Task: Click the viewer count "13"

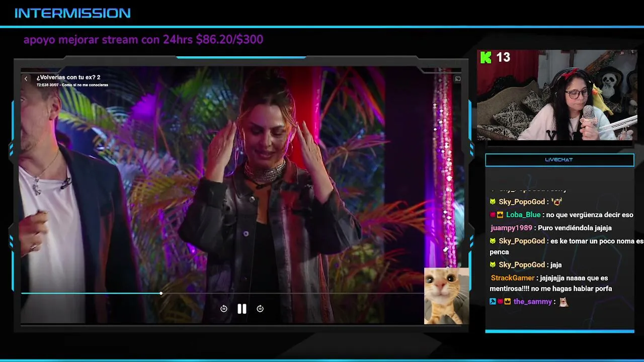Action: pyautogui.click(x=503, y=57)
